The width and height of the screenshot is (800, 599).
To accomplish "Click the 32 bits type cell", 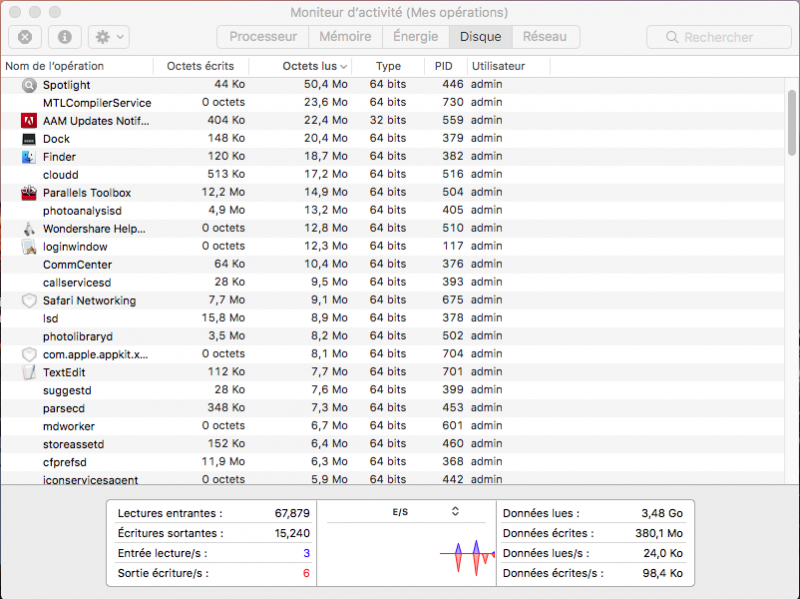I will [x=388, y=120].
